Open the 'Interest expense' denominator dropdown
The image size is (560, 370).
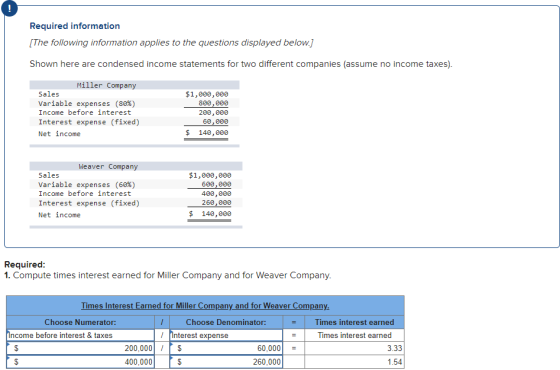tap(226, 335)
